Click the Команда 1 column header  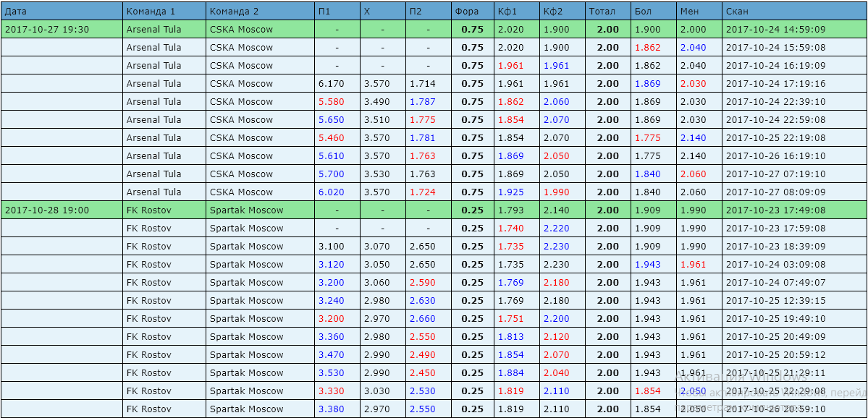(149, 12)
